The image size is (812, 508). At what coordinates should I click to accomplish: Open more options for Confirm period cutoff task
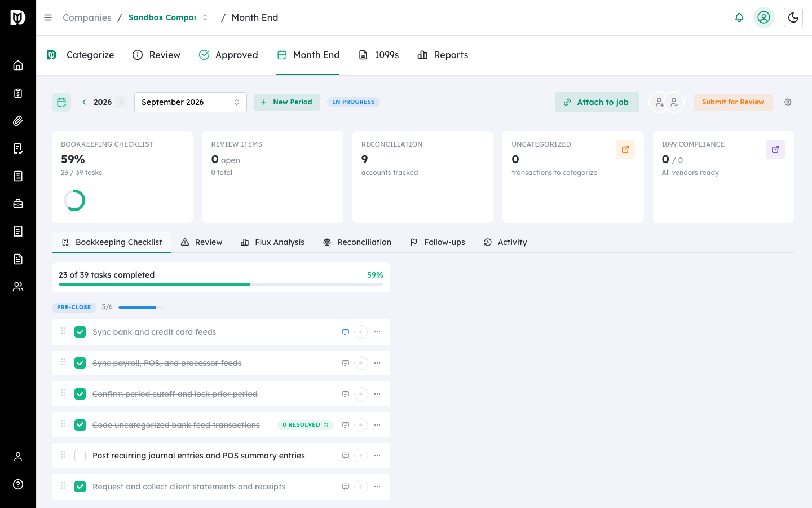click(377, 394)
